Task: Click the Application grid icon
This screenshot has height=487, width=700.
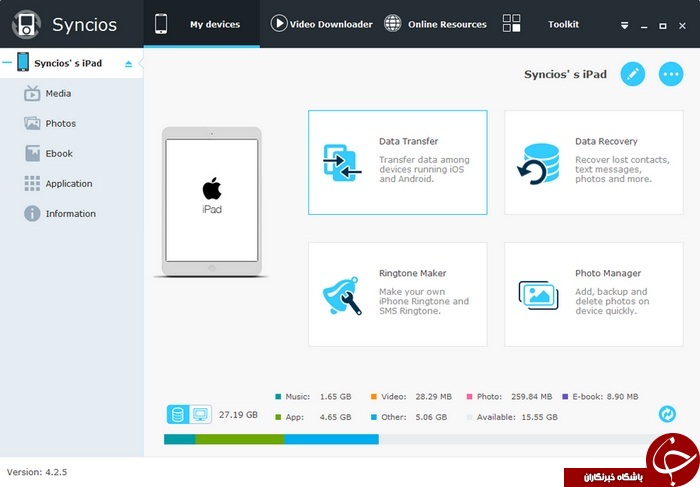Action: click(32, 183)
